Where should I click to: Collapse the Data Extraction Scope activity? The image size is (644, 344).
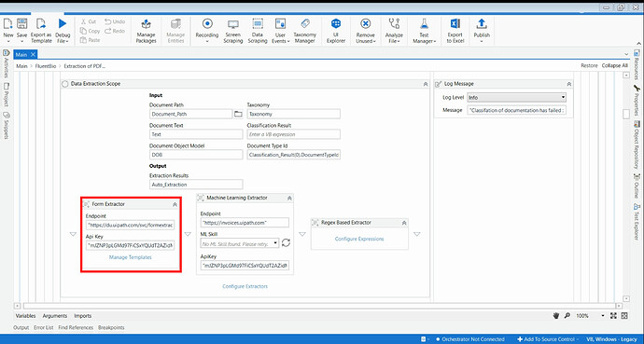click(426, 84)
